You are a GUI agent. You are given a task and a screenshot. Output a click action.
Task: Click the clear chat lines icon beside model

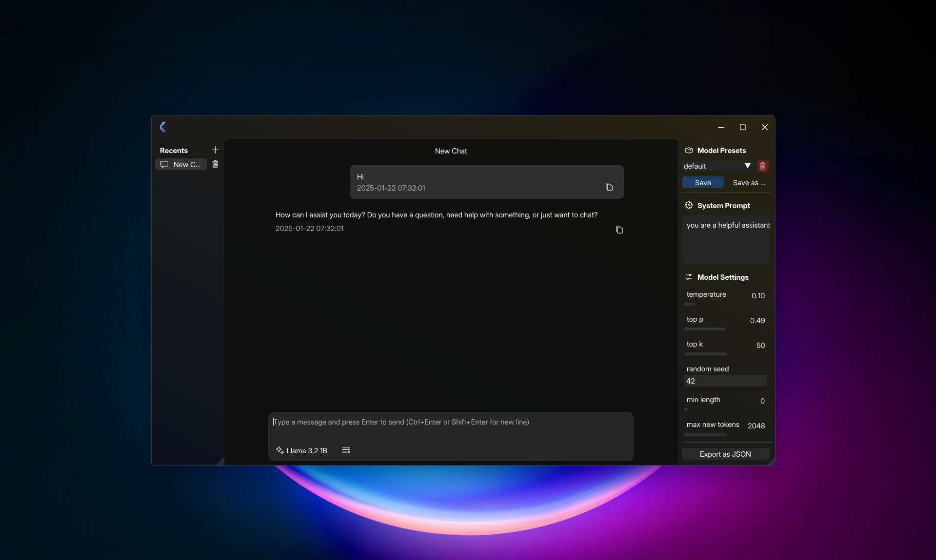[x=346, y=450]
